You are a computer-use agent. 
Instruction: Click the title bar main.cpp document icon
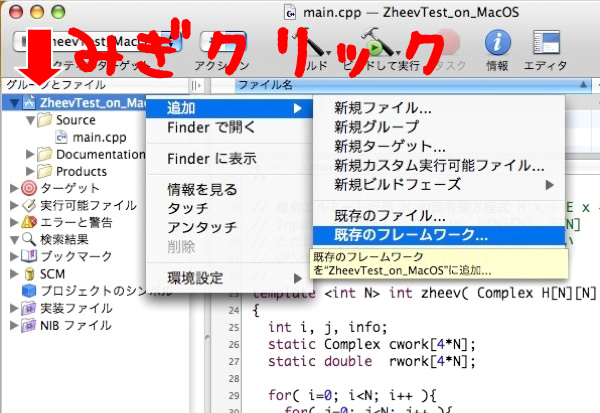point(290,12)
